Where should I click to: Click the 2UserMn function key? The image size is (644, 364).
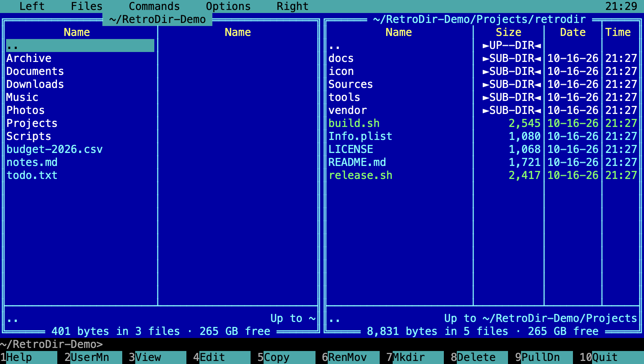tap(93, 357)
